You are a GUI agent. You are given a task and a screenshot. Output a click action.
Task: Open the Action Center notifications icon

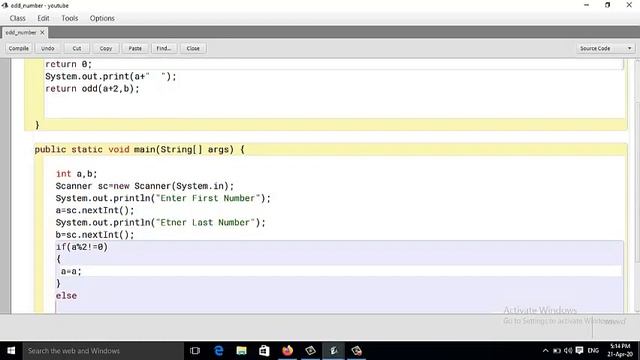tap(579, 351)
